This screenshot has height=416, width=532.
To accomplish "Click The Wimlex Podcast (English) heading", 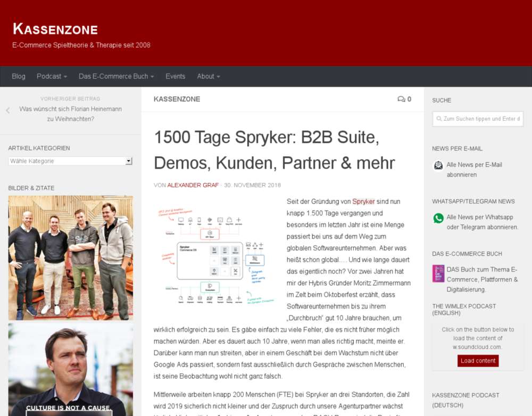I will point(464,310).
